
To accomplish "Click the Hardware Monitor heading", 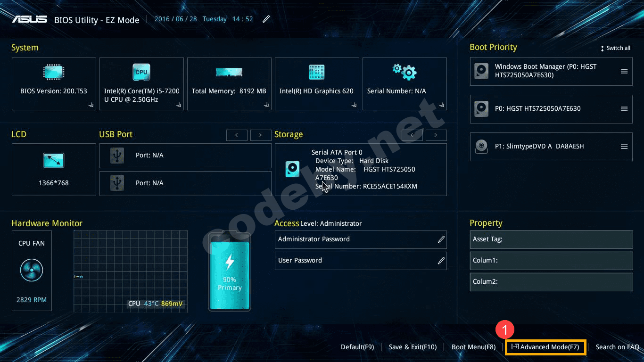I will pos(47,223).
